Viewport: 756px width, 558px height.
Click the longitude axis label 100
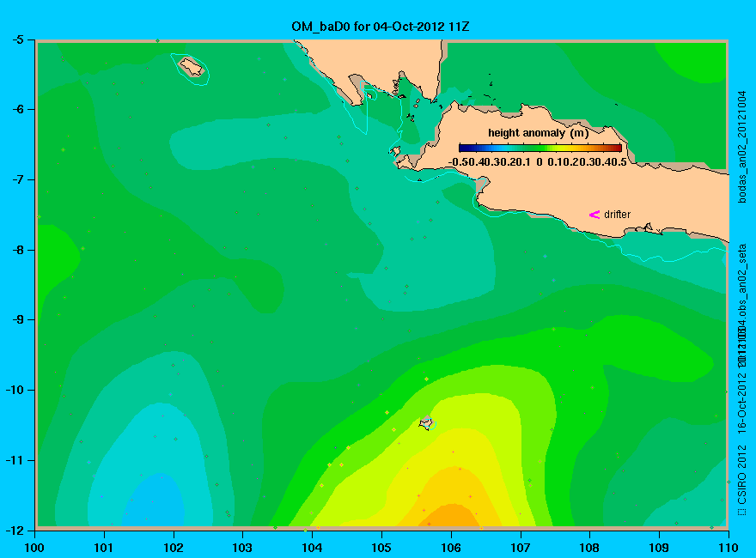[34, 548]
